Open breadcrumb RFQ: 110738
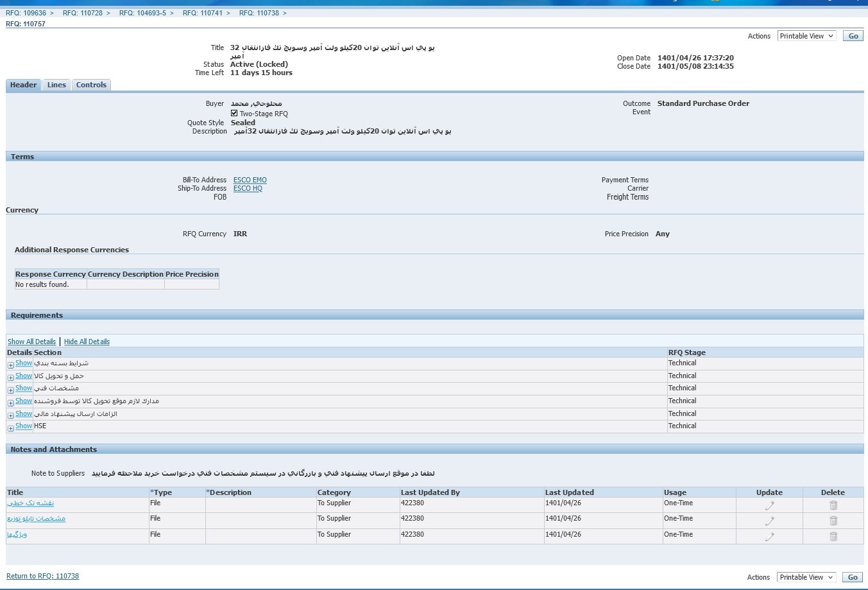Viewport: 868px width, 590px height. click(x=259, y=13)
